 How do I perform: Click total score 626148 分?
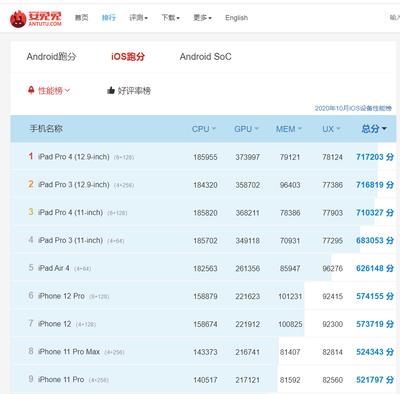point(375,268)
